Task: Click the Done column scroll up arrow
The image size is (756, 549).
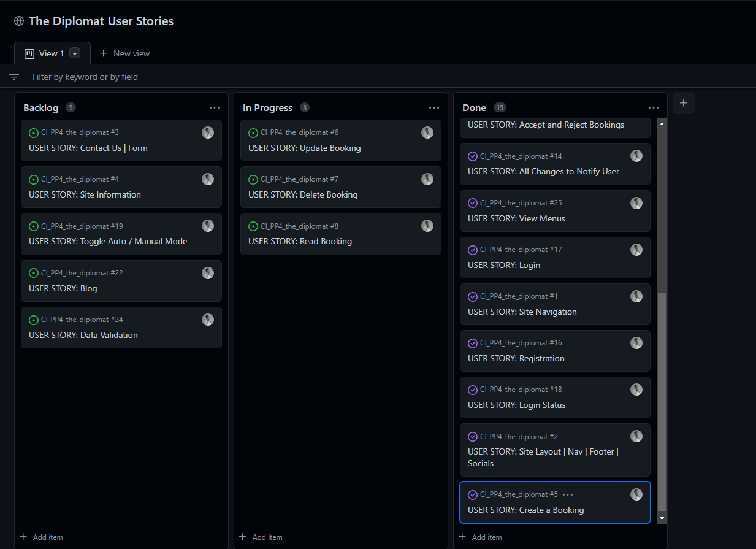Action: click(662, 124)
